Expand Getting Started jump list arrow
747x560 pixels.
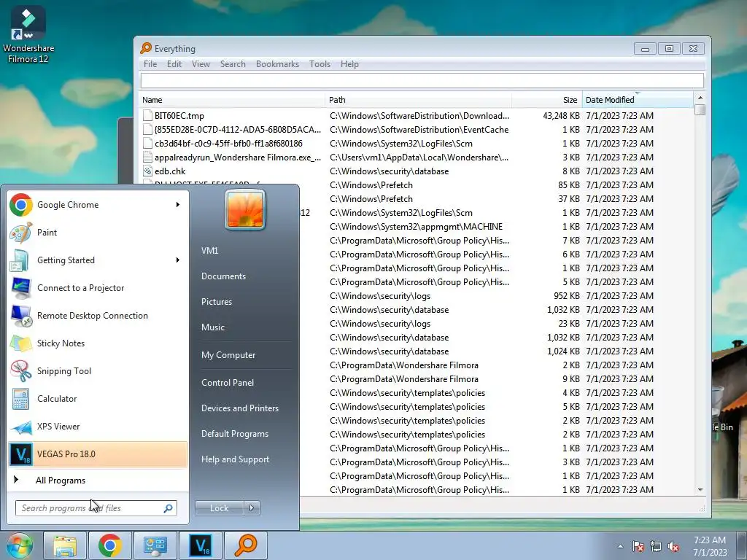point(178,260)
